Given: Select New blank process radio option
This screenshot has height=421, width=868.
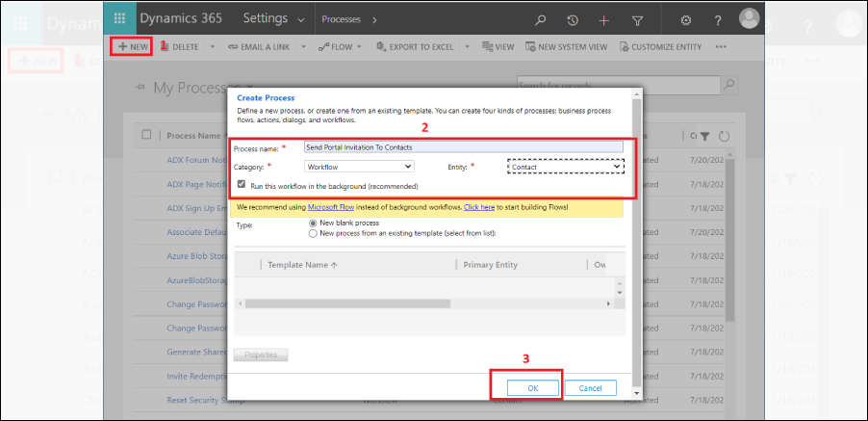Looking at the screenshot, I should point(312,222).
